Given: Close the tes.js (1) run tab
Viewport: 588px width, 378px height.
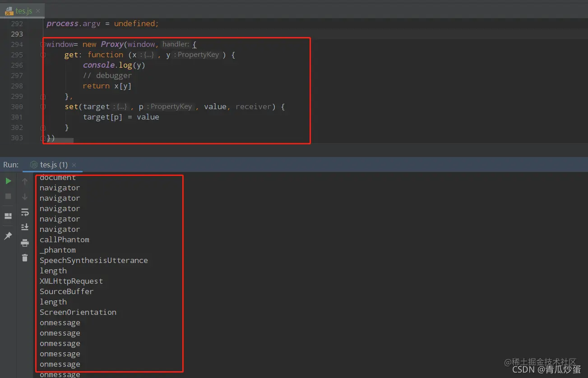Looking at the screenshot, I should point(74,165).
